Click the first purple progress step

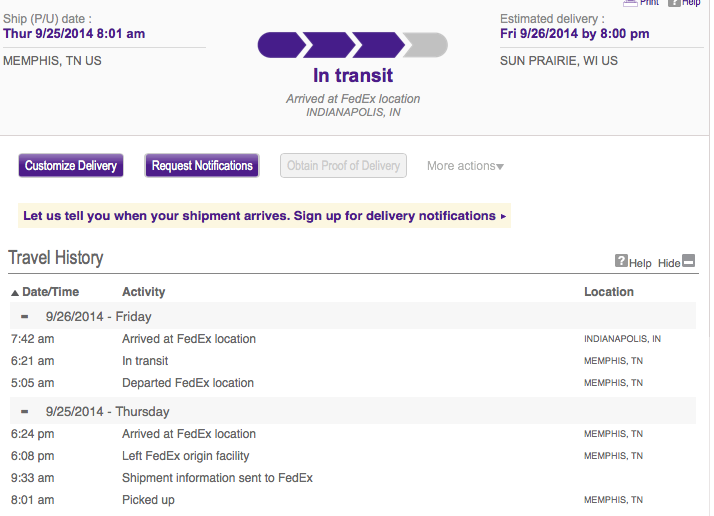point(281,45)
